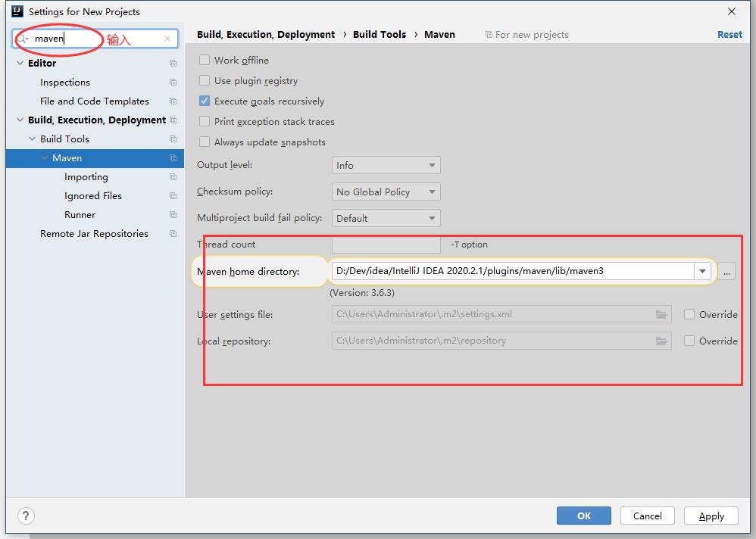Click the search magnifier icon in settings
Image resolution: width=756 pixels, height=539 pixels.
pos(23,39)
